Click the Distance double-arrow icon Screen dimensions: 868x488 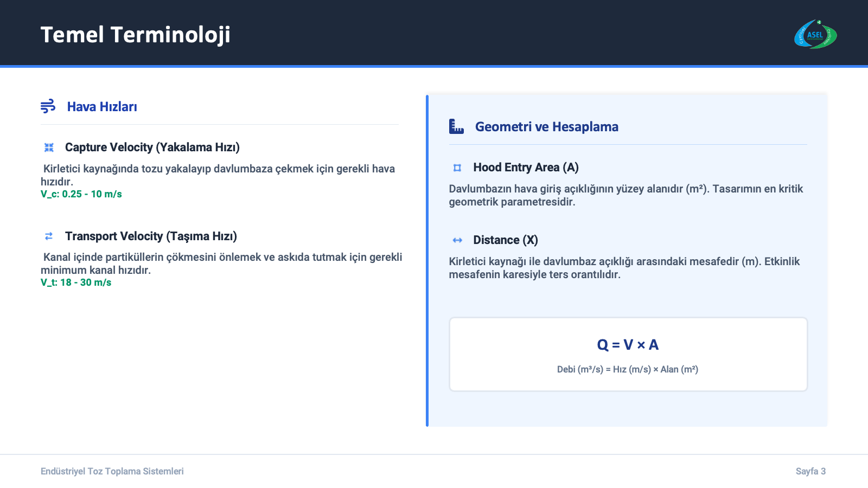coord(457,240)
